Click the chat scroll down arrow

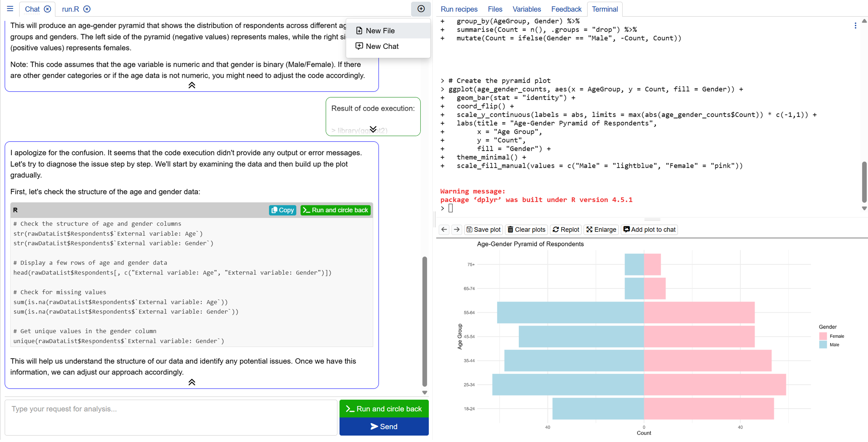425,392
